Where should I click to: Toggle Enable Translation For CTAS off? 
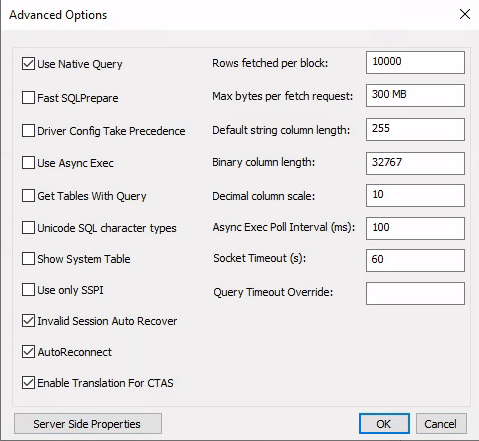click(x=28, y=383)
